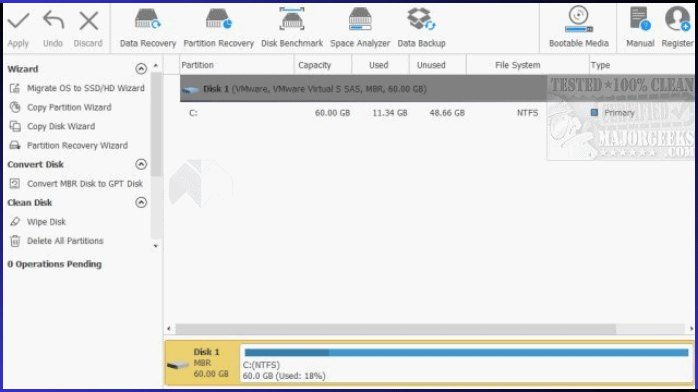Click the Delete All Partitions trash icon

pos(15,241)
